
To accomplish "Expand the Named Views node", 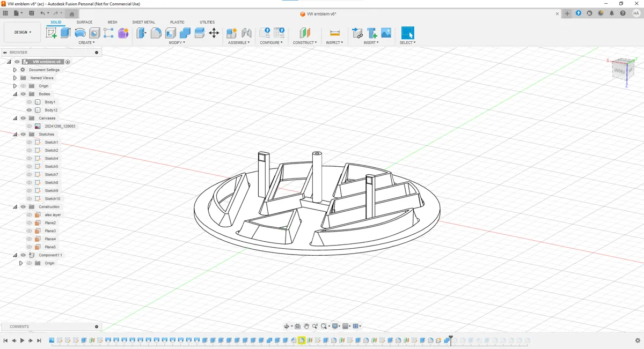I will tap(15, 78).
